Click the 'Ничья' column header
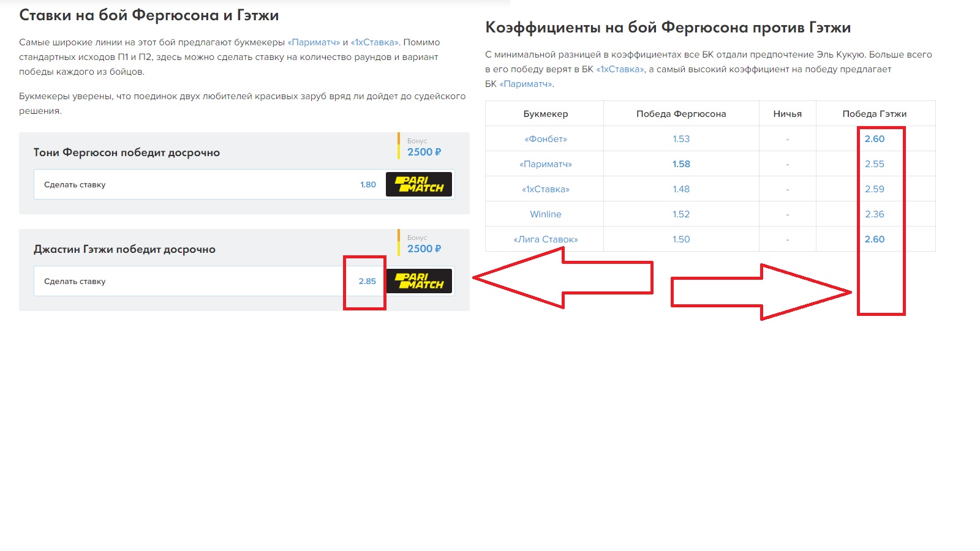 [x=788, y=114]
